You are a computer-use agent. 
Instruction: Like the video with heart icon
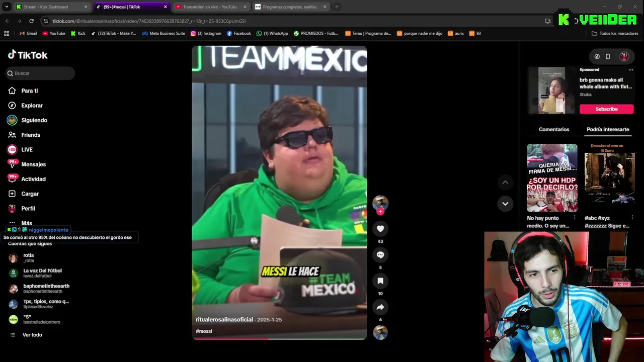(380, 229)
